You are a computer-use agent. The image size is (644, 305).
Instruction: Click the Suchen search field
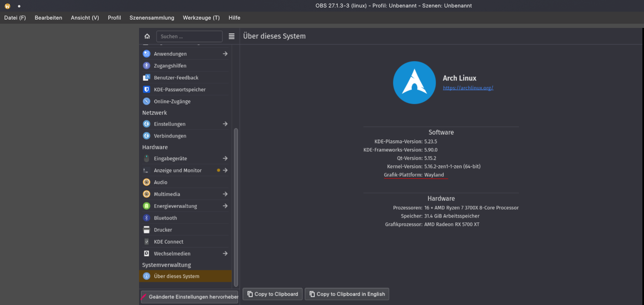click(x=189, y=36)
